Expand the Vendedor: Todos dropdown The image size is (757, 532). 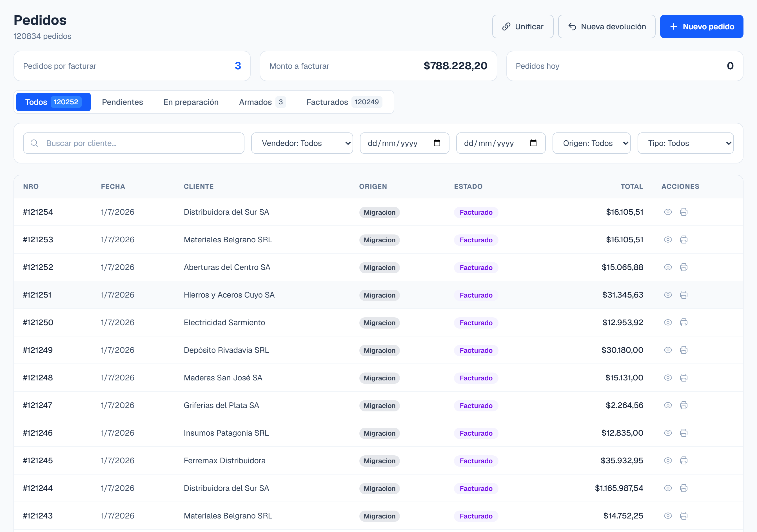302,143
